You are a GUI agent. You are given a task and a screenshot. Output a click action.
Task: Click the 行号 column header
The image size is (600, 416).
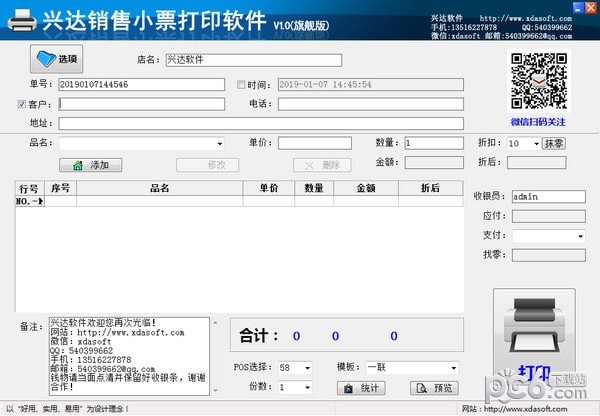tap(30, 188)
